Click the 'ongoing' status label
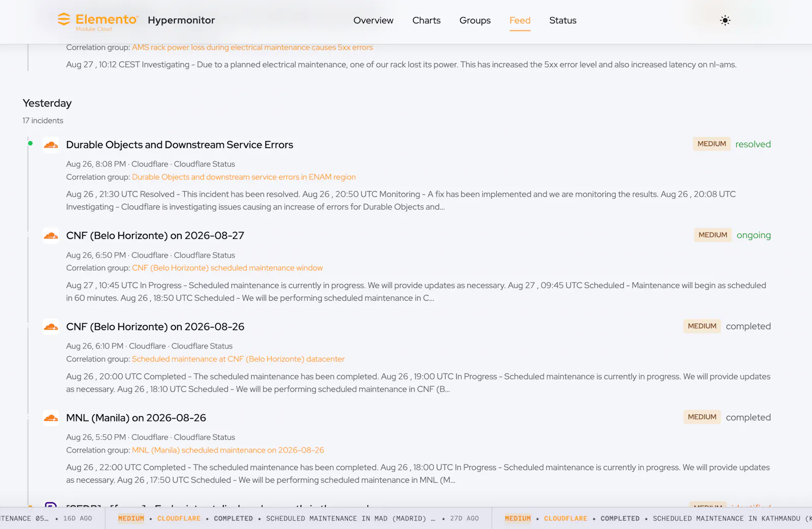Viewport: 812px width, 529px height. (x=754, y=235)
